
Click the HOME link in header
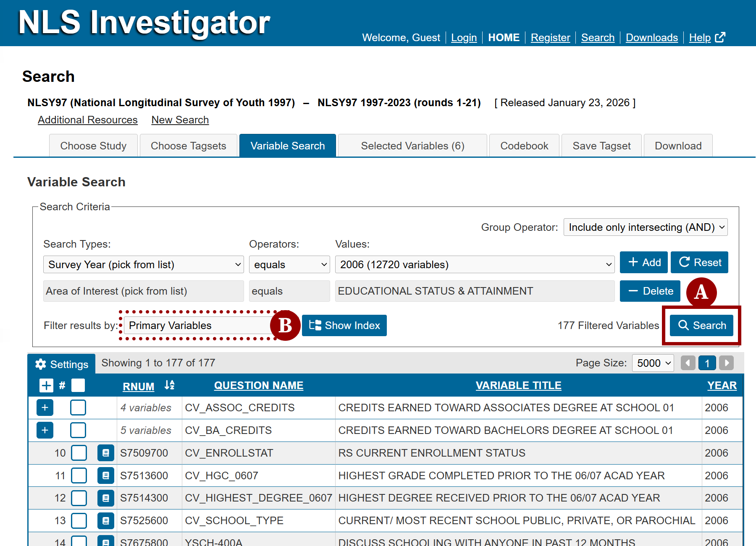pos(504,38)
